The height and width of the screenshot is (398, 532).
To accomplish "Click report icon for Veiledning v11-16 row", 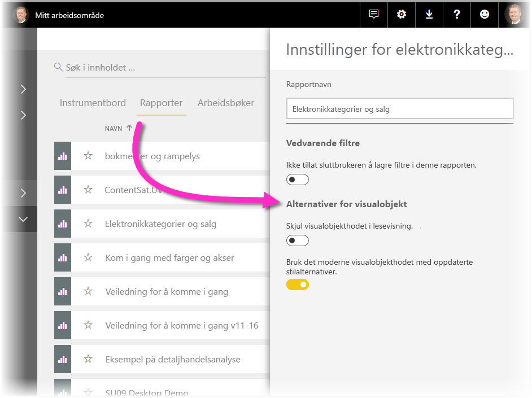I will [x=63, y=325].
